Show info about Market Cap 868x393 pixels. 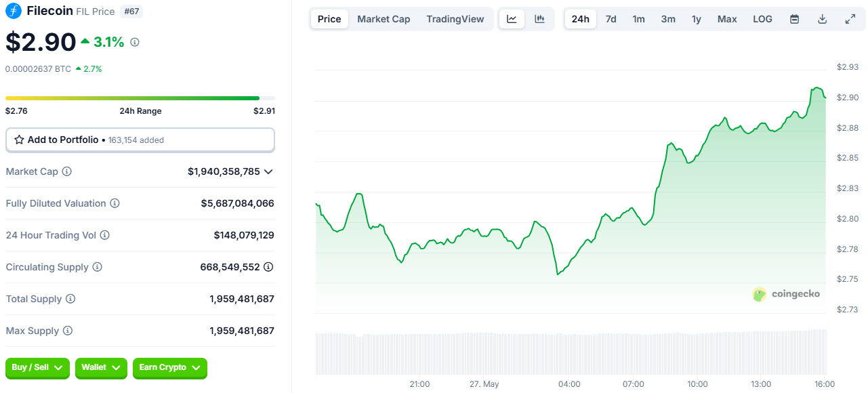coord(66,171)
